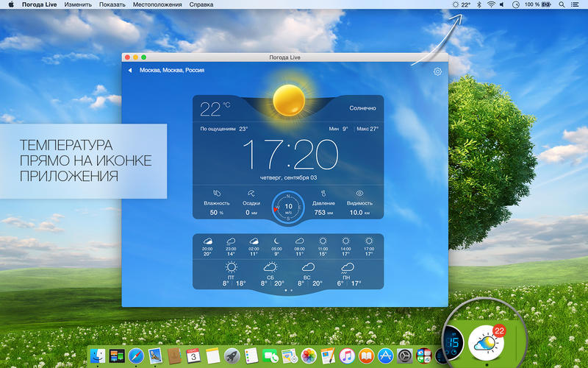Image resolution: width=588 pixels, height=368 pixels.
Task: Select the 20:00 hourly forecast cloud icon
Action: pos(207,241)
